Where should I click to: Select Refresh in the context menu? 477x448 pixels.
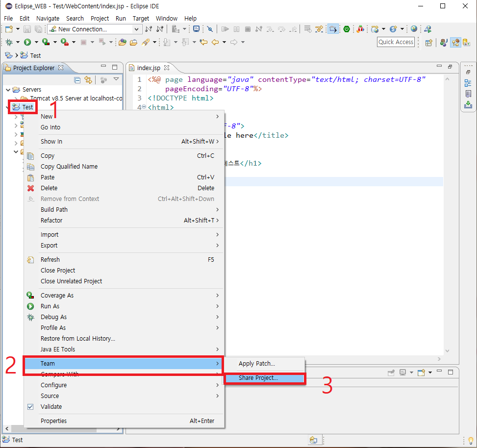point(124,260)
